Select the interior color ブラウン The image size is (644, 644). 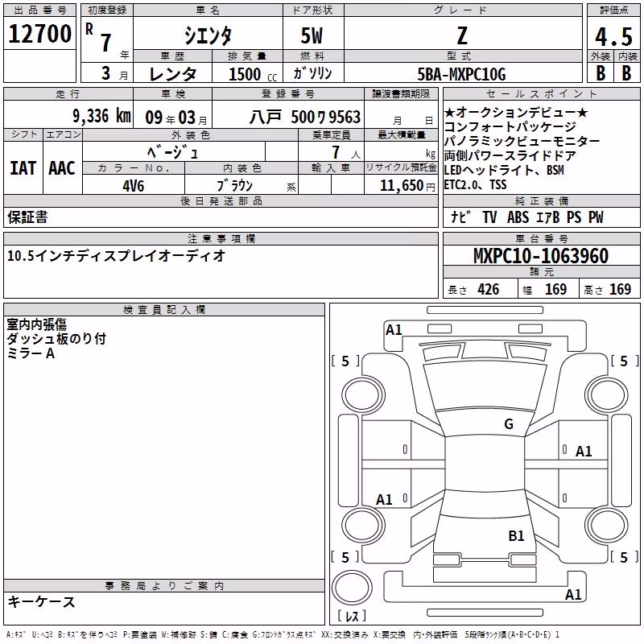tap(234, 186)
